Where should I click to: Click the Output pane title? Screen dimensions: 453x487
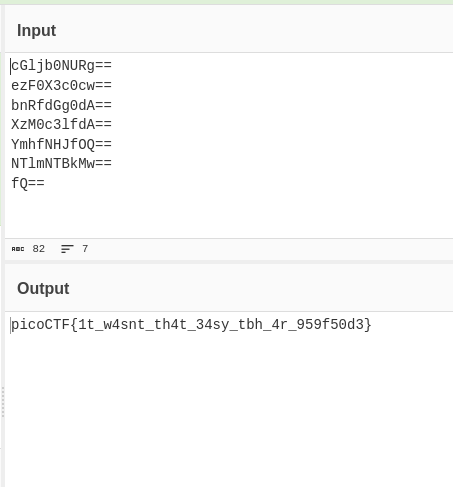click(43, 288)
